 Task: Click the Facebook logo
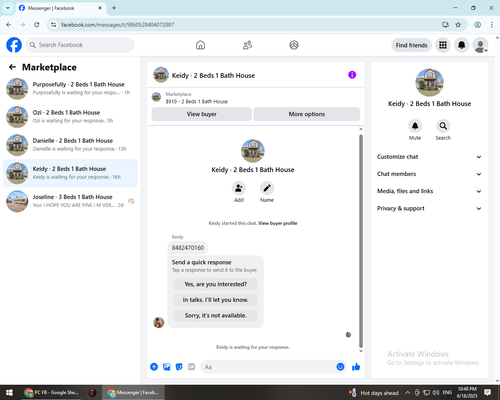click(14, 45)
